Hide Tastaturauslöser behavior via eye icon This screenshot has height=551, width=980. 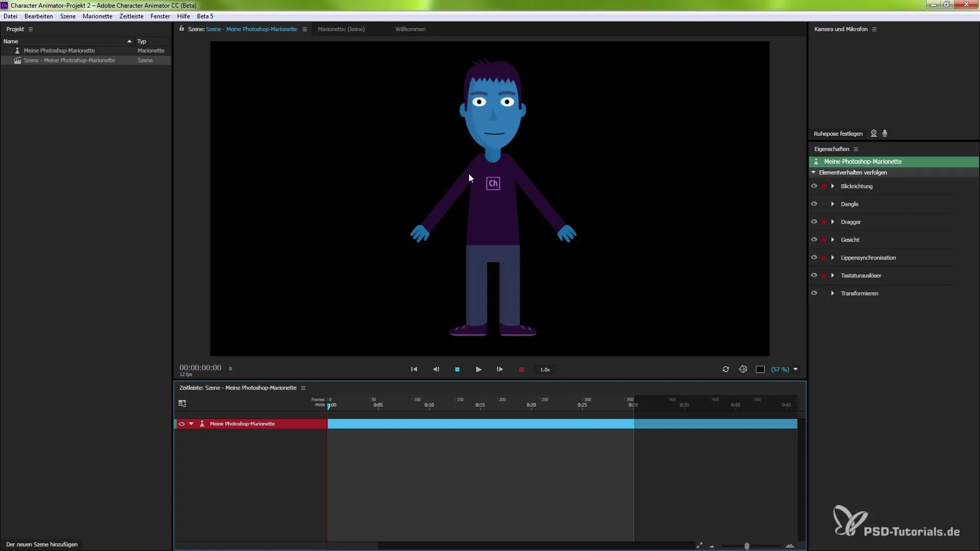(x=814, y=275)
